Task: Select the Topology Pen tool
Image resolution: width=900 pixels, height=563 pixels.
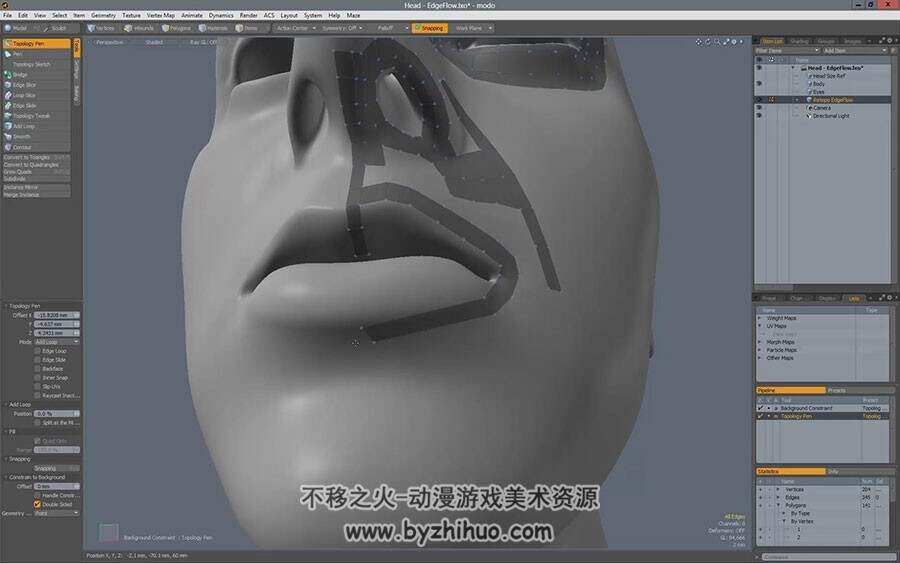Action: tap(36, 44)
